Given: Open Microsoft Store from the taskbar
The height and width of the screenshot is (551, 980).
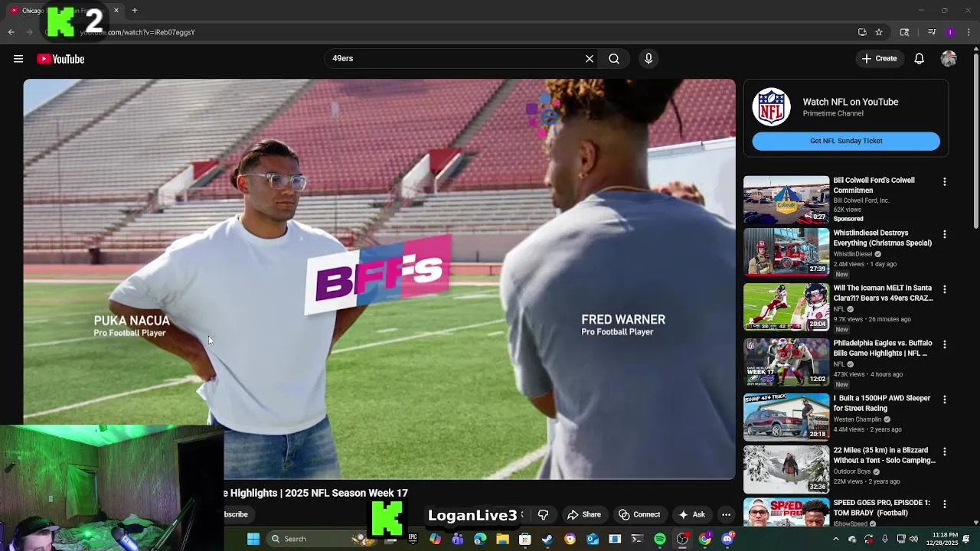Looking at the screenshot, I should [x=525, y=539].
